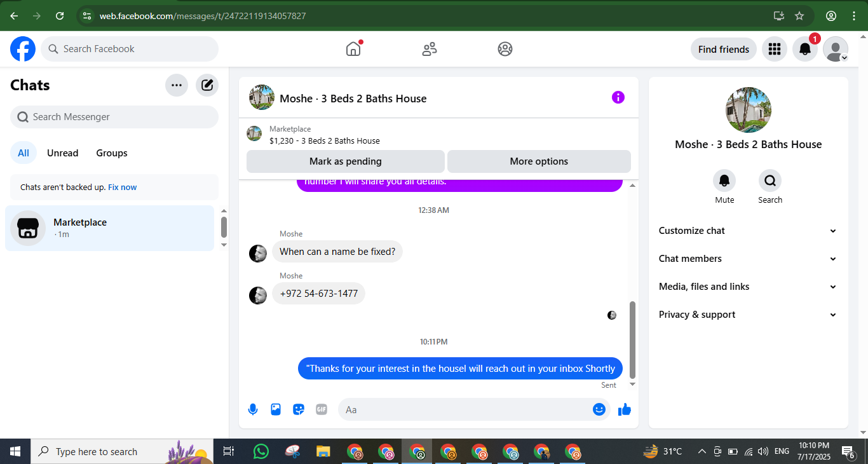The height and width of the screenshot is (464, 868).
Task: Expand the Chat members section
Action: (748, 259)
